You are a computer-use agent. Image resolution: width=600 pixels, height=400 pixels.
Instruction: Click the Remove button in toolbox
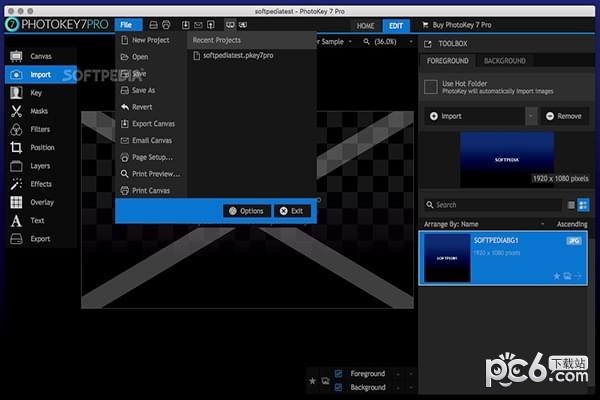[564, 116]
